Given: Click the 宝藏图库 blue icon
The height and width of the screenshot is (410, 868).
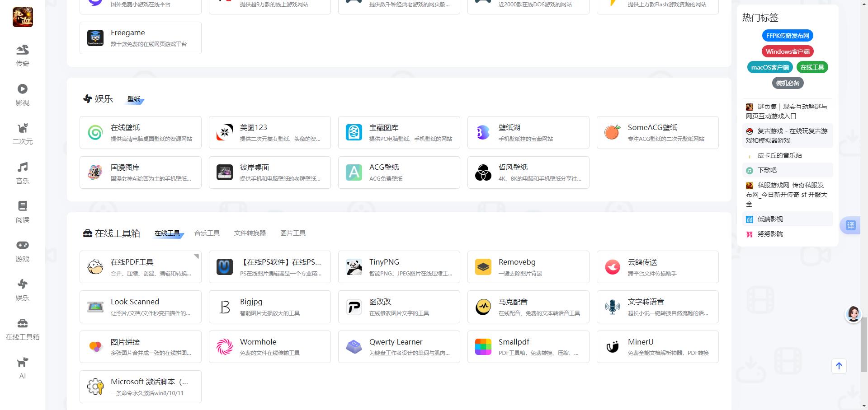Looking at the screenshot, I should click(x=354, y=133).
